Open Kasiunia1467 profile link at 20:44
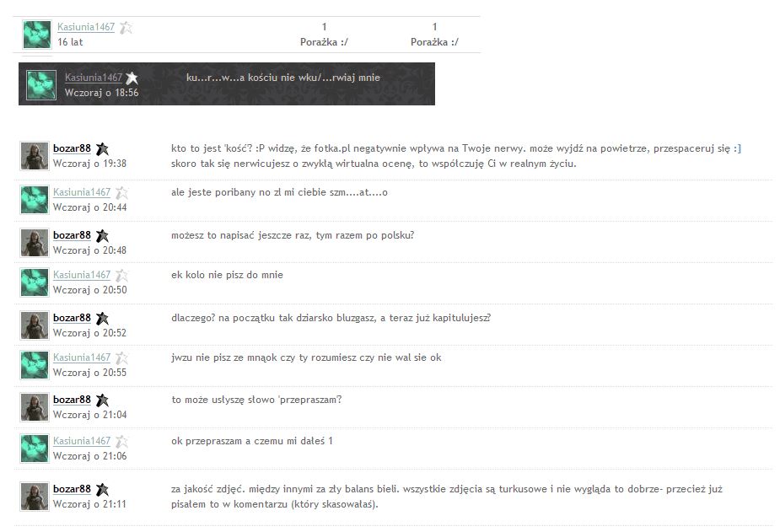780x532 pixels. click(82, 192)
